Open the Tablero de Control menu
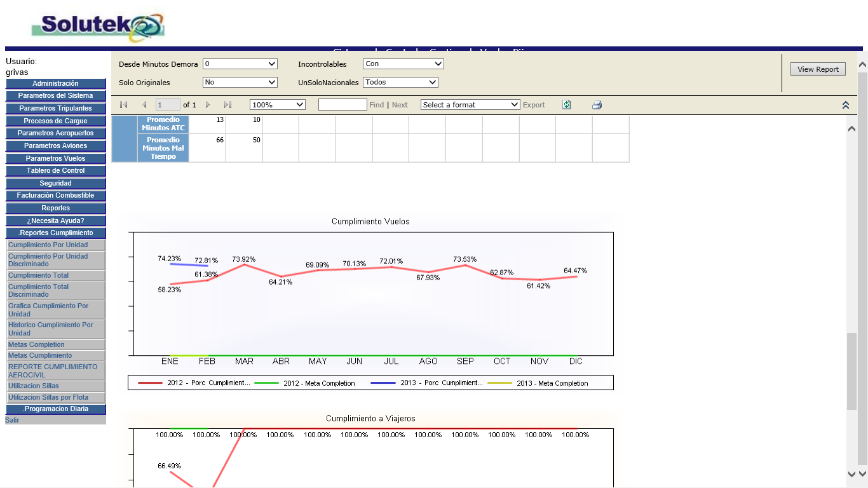The height and width of the screenshot is (488, 868). tap(56, 170)
